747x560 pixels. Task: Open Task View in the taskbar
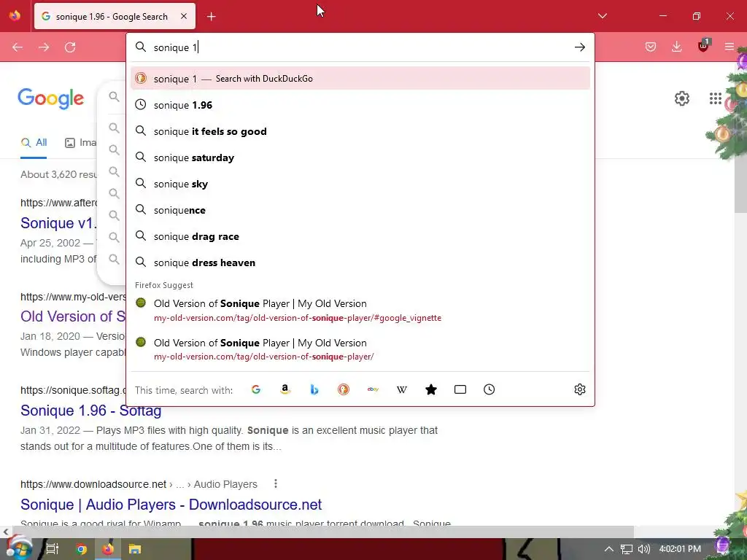point(52,549)
